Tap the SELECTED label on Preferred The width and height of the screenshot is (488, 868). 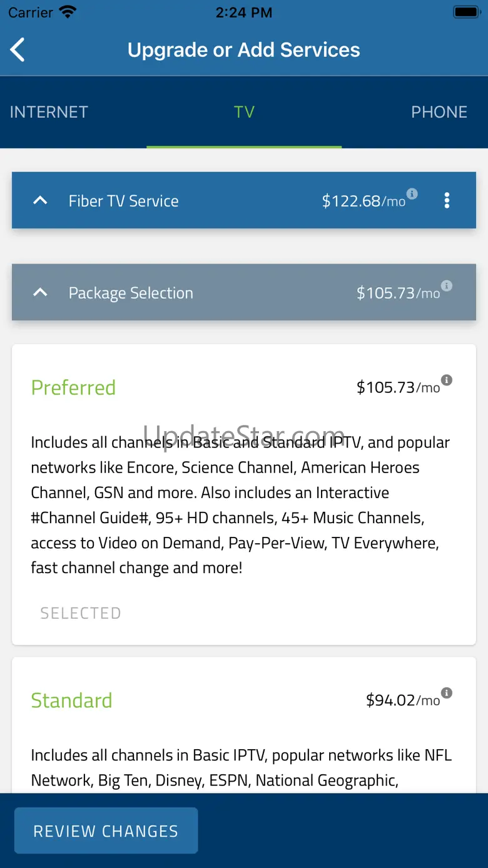point(81,613)
